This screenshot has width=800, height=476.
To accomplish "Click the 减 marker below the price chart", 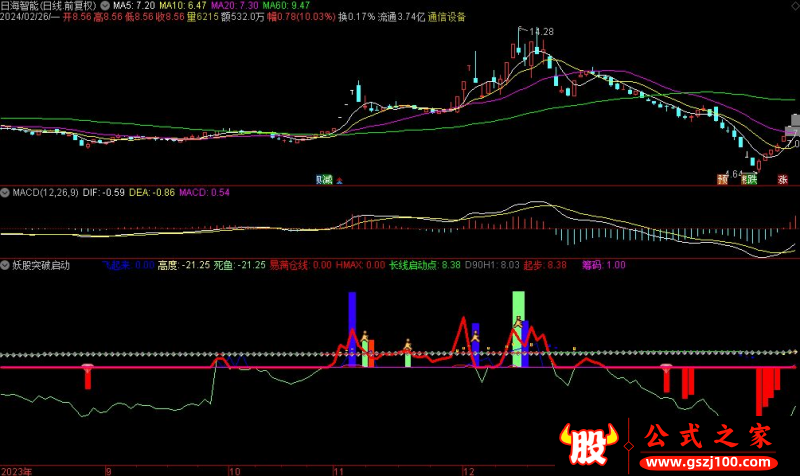I will [x=324, y=179].
